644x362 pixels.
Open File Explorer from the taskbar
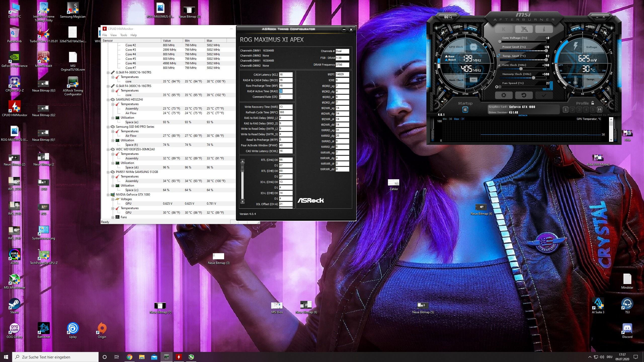[142, 357]
